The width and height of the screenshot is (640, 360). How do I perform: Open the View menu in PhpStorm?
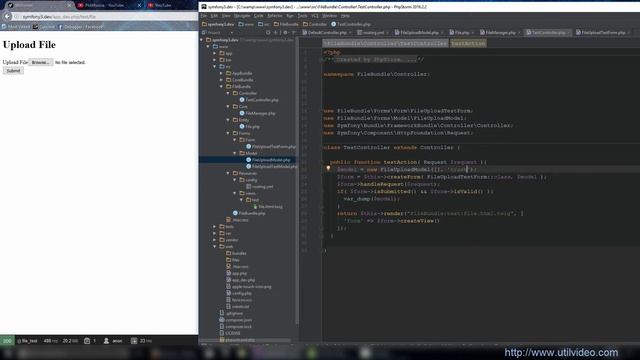click(x=226, y=16)
